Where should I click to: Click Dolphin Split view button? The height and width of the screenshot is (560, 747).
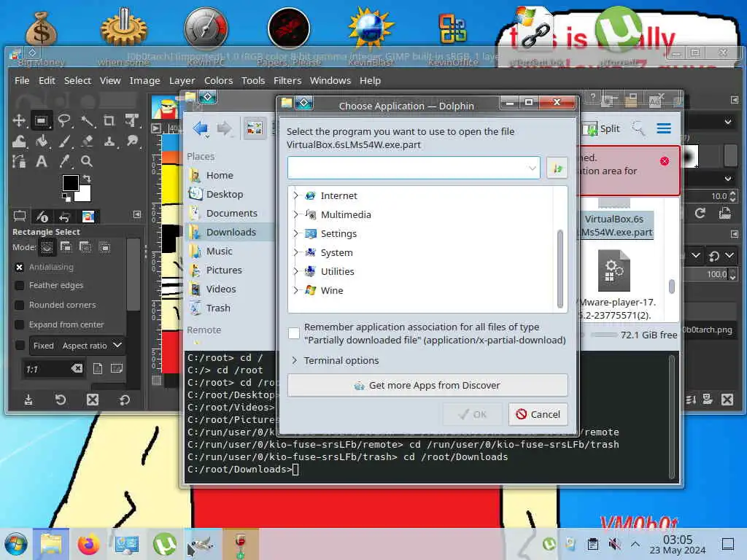tap(601, 128)
